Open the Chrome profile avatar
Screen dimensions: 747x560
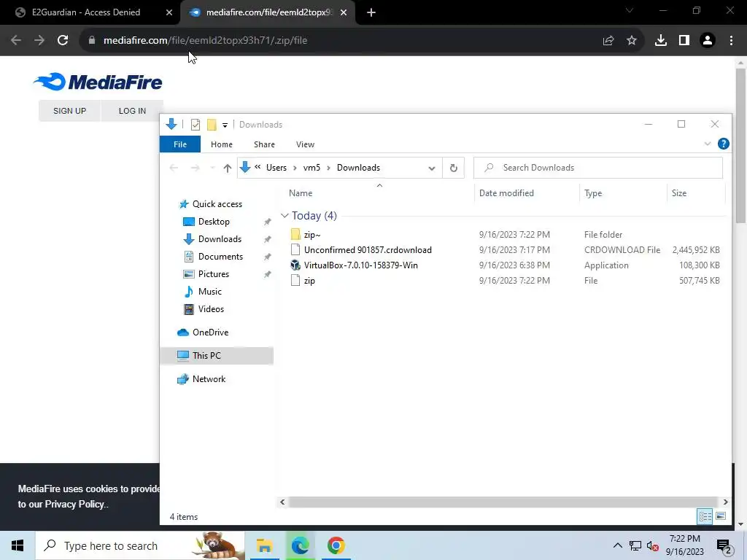tap(708, 41)
